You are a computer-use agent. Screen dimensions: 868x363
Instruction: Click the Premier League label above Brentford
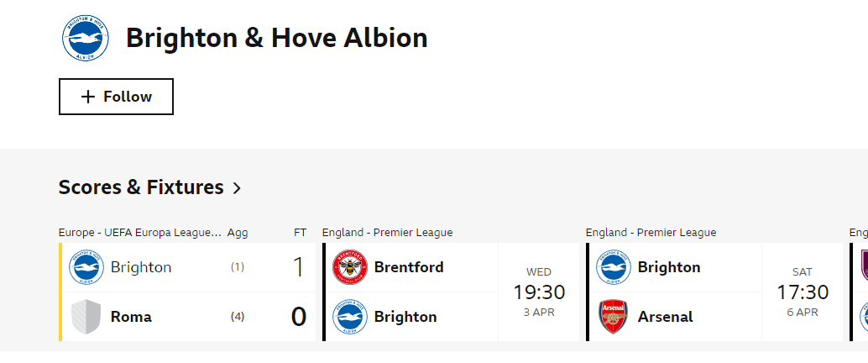[x=388, y=233]
